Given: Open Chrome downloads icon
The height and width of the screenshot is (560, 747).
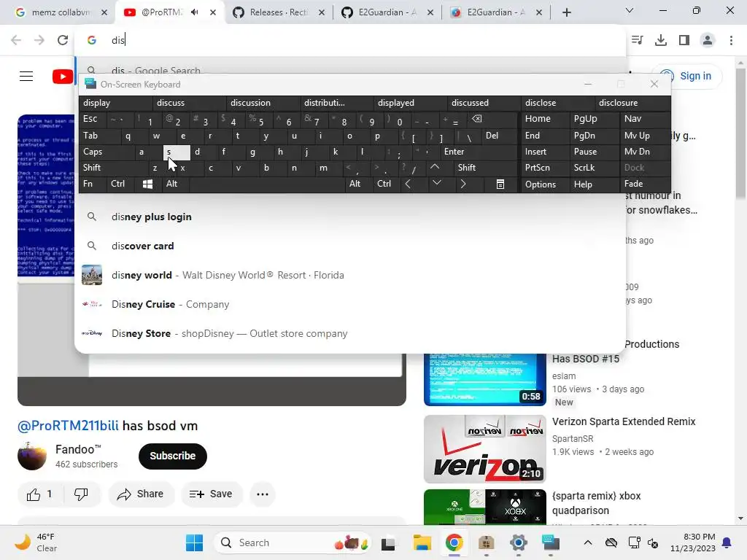Looking at the screenshot, I should (x=661, y=40).
